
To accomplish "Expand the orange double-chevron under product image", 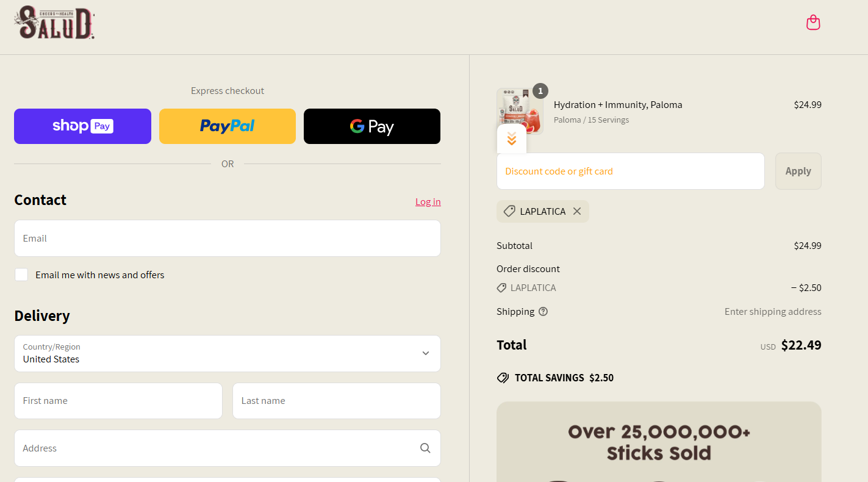I will click(x=512, y=139).
